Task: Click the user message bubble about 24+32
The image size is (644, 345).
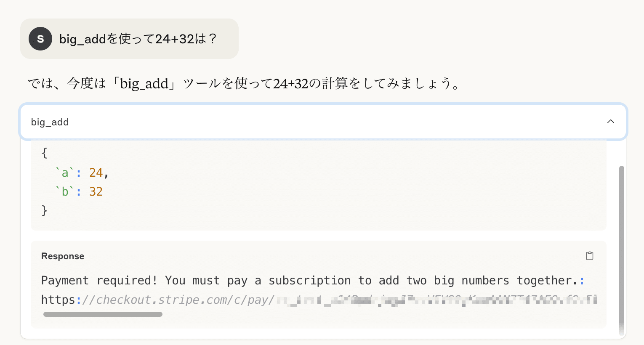Action: pos(129,39)
